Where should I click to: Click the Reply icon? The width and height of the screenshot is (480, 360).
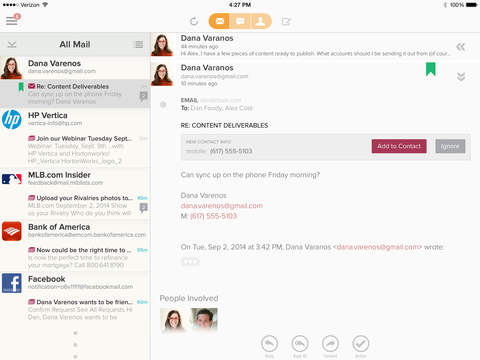pos(269,344)
